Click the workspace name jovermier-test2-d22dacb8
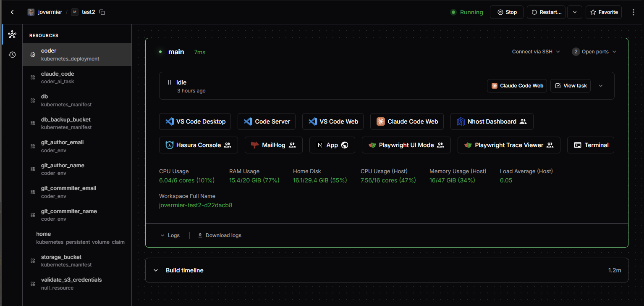This screenshot has width=644, height=306. (x=196, y=206)
